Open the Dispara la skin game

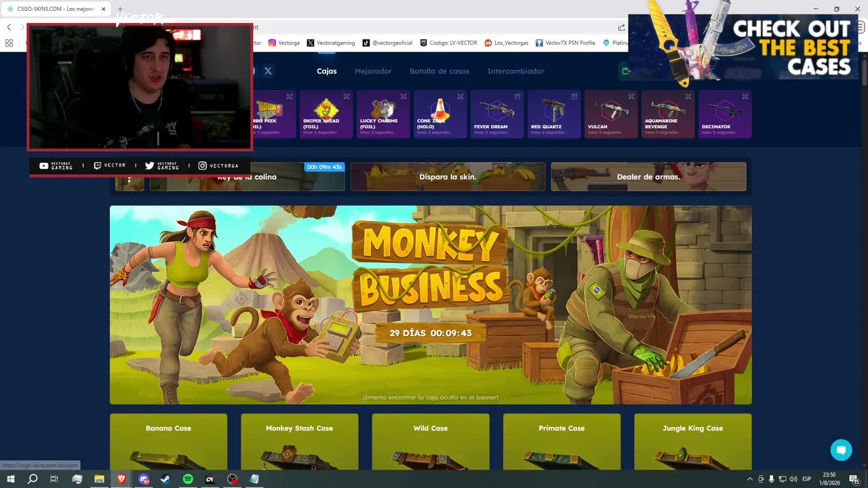coord(448,177)
